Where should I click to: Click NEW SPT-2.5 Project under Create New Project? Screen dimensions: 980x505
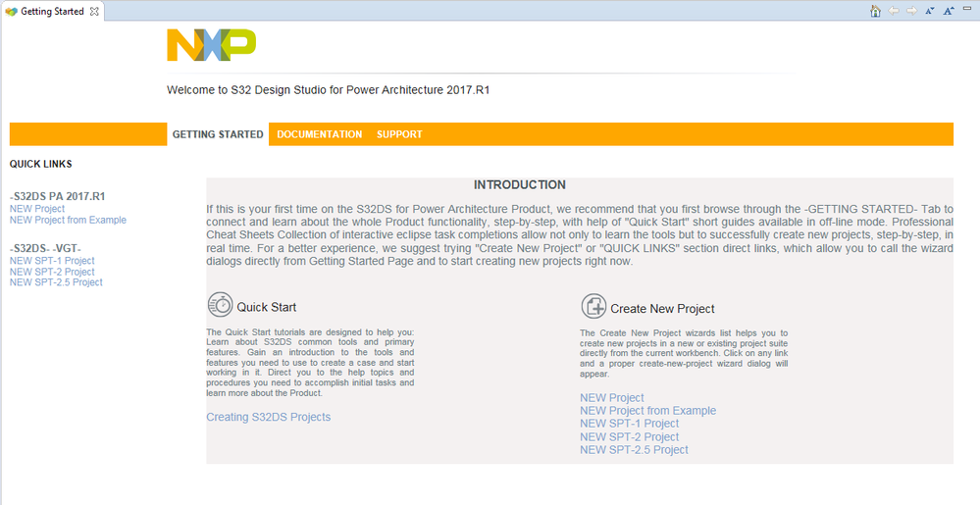[x=634, y=449]
